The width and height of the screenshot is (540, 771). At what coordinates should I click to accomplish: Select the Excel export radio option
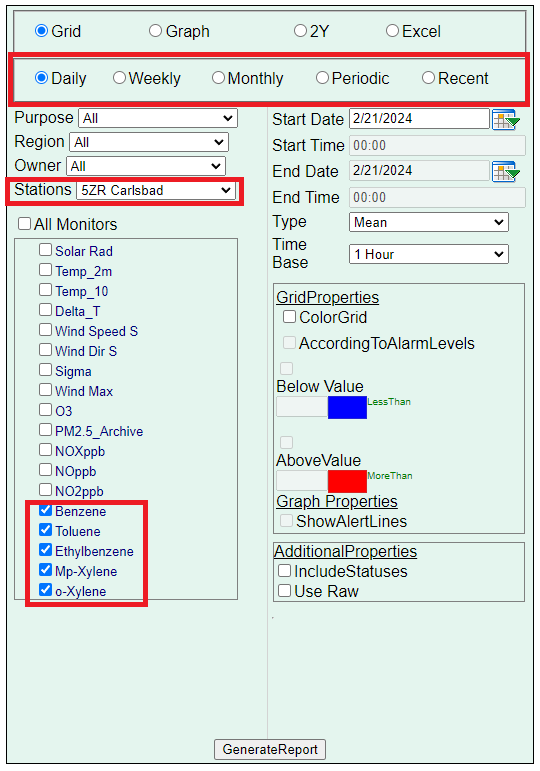pos(392,31)
